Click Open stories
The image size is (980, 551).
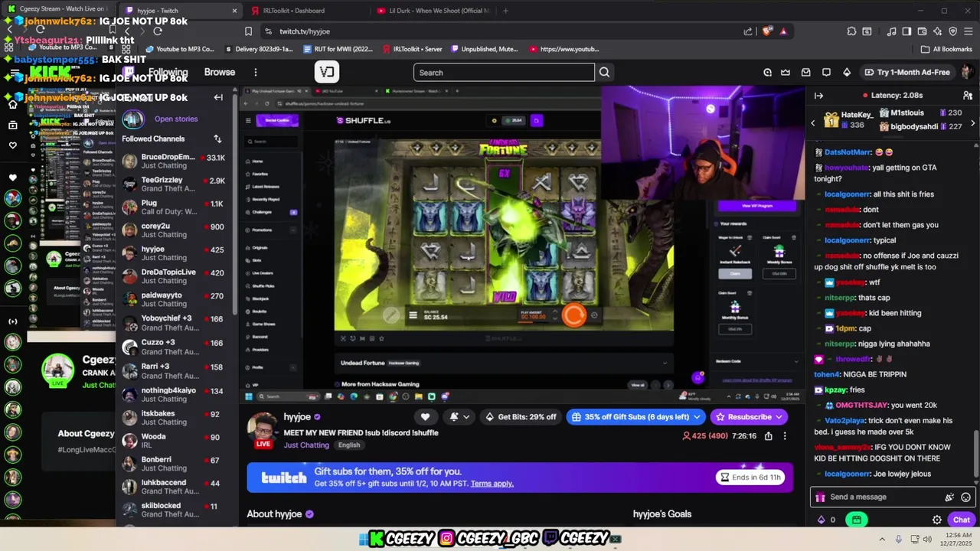(176, 119)
